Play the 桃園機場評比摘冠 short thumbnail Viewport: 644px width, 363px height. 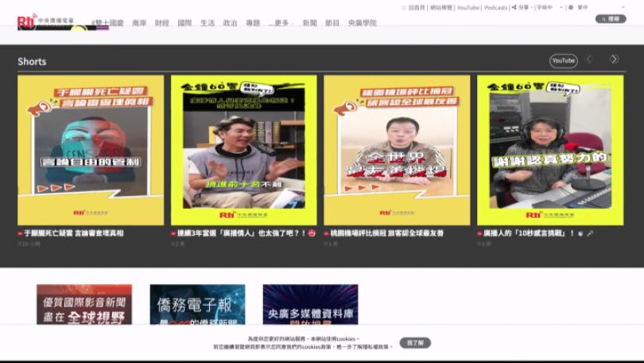click(x=396, y=150)
